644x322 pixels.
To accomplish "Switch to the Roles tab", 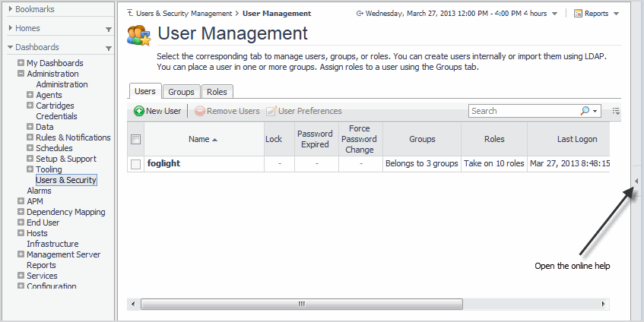I will click(x=217, y=91).
